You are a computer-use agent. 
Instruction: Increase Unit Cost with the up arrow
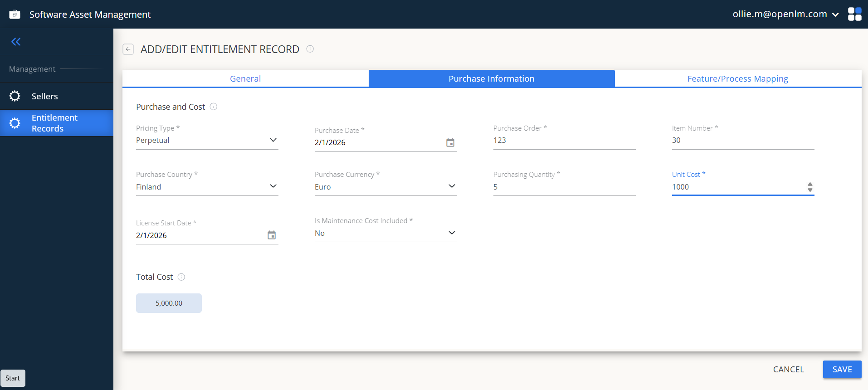pyautogui.click(x=810, y=184)
